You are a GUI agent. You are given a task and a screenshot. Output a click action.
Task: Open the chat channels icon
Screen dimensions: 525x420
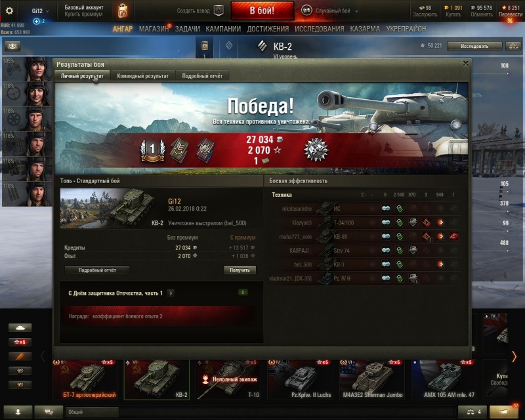[49, 412]
